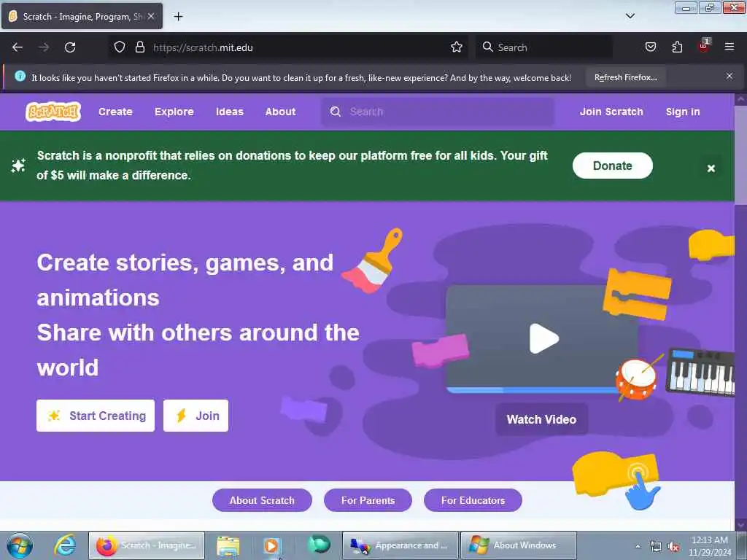Image resolution: width=747 pixels, height=560 pixels.
Task: Click the forward navigation arrow
Action: (44, 47)
